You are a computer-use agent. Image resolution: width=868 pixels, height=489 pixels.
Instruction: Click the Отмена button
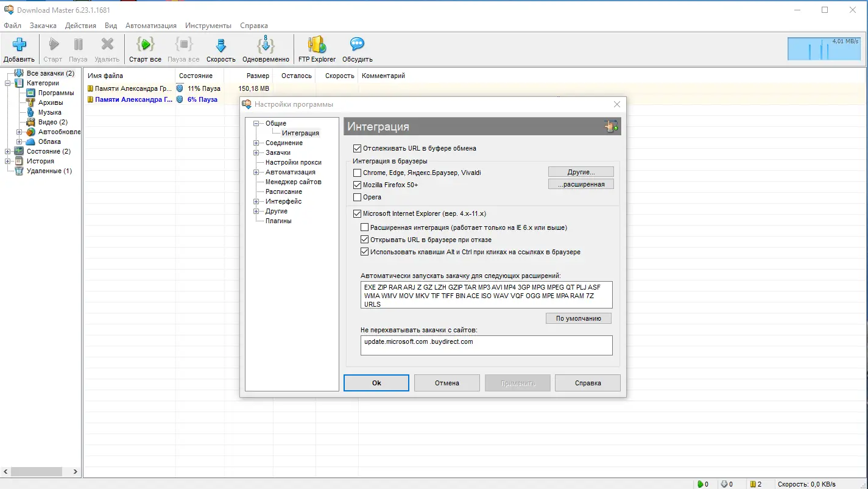pos(447,383)
